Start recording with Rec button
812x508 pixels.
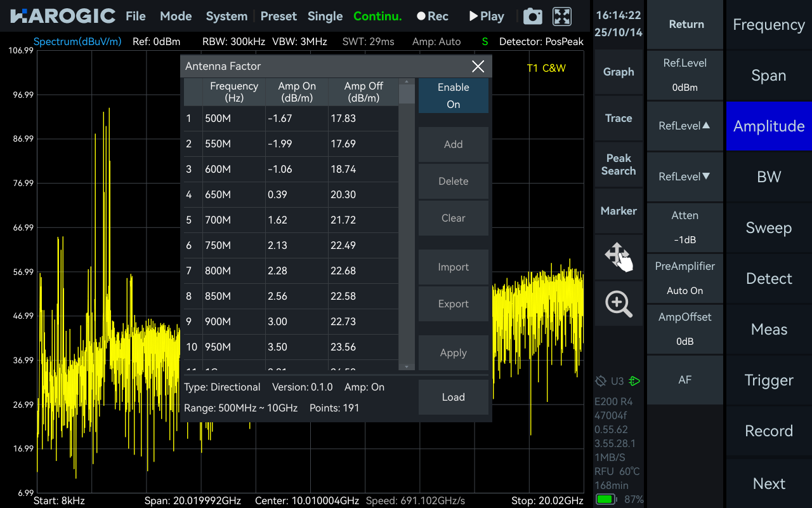(433, 17)
